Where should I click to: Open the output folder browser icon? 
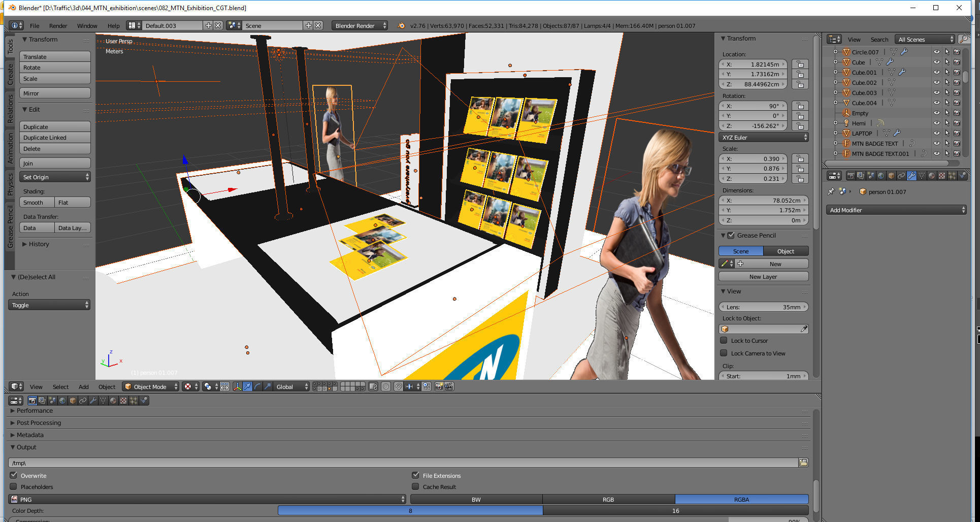[x=803, y=463]
